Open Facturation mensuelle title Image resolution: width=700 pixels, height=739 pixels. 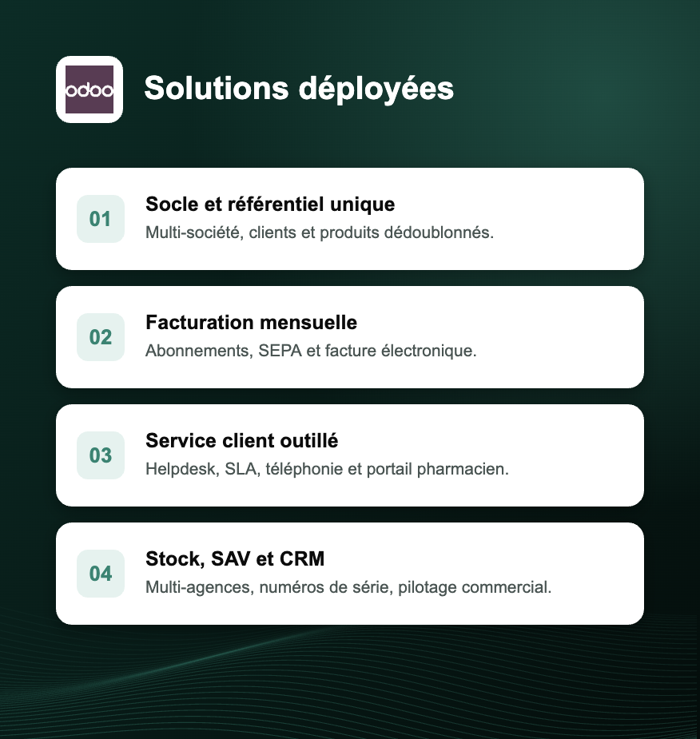pyautogui.click(x=251, y=323)
